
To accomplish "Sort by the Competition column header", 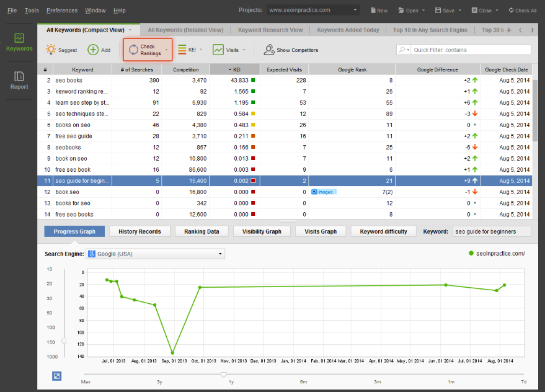I will pyautogui.click(x=185, y=69).
